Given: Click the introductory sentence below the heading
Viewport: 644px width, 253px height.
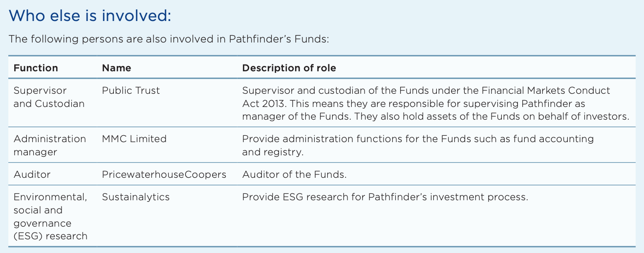Looking at the screenshot, I should pos(169,40).
